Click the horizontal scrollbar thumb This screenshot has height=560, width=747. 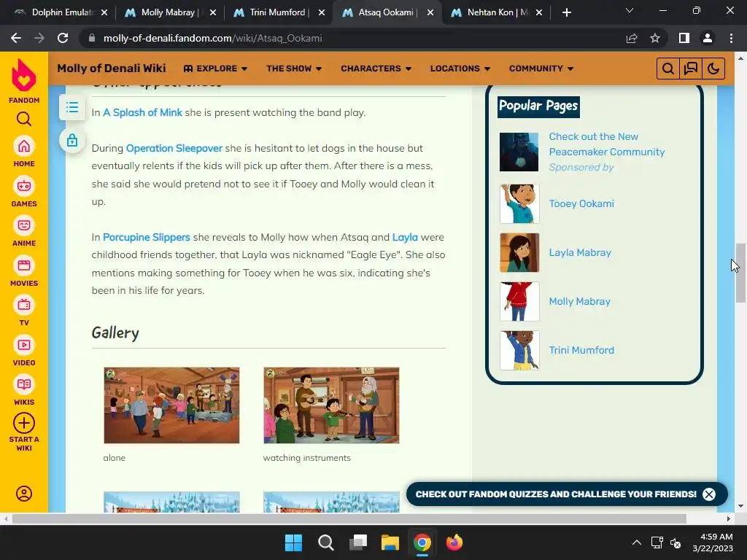click(x=349, y=518)
